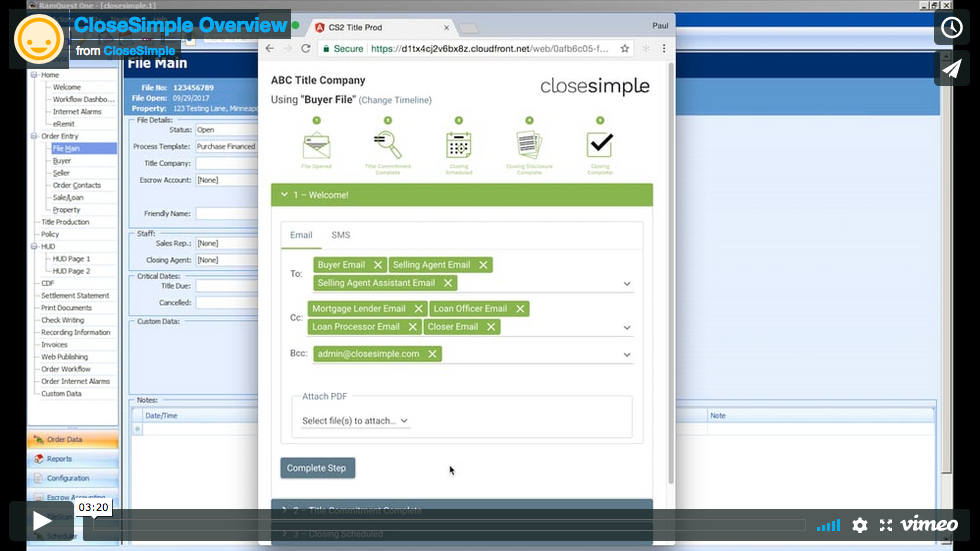
Task: Switch to the SMS tab
Action: [x=341, y=235]
